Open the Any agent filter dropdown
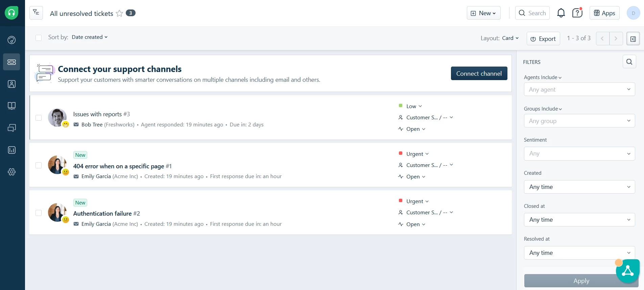Viewport: 644px width, 290px height. (x=579, y=89)
